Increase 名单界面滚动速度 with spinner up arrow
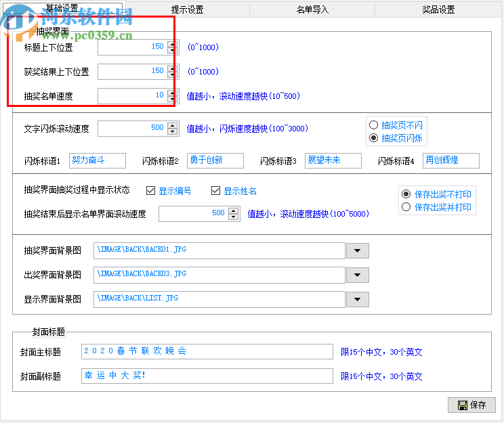 (233, 211)
